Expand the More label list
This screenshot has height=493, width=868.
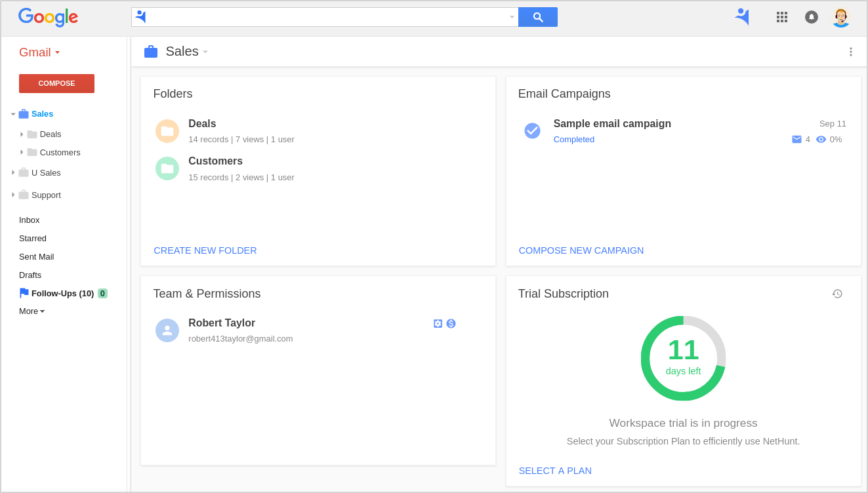point(32,311)
